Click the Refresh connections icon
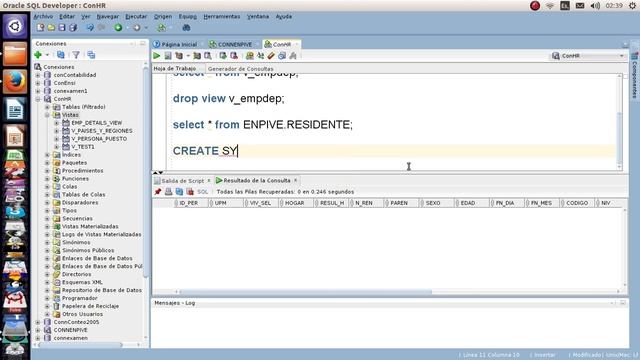 pos(61,55)
